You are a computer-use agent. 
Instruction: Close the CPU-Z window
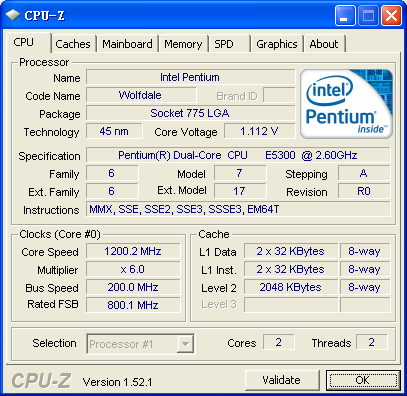click(391, 15)
